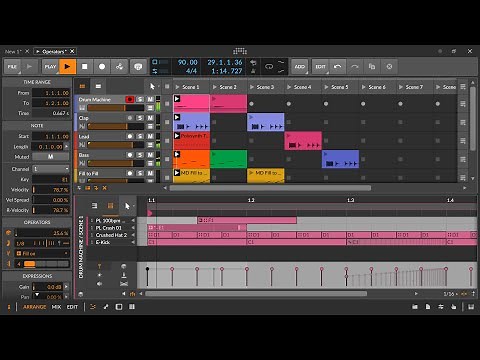
Task: Toggle the loop icon in transport
Action: point(269,66)
